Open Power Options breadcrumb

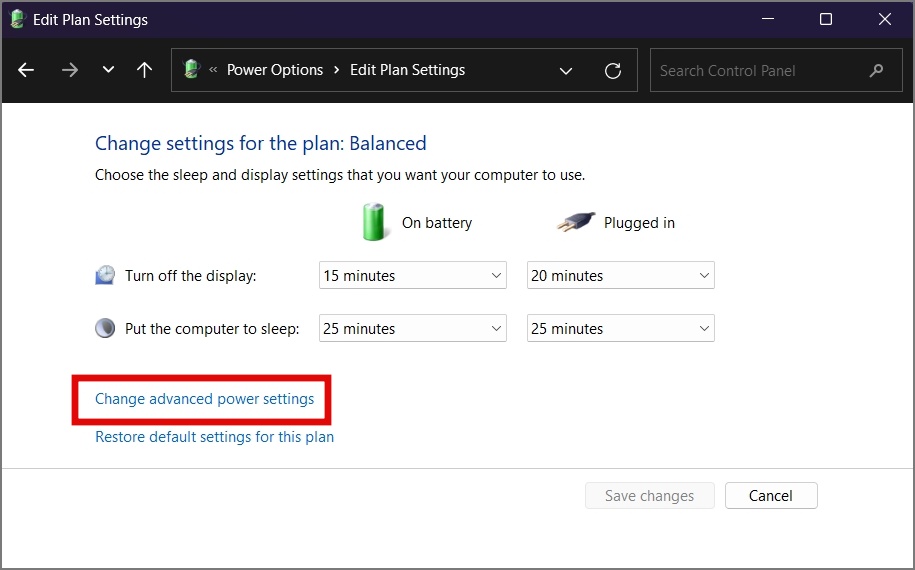[275, 70]
